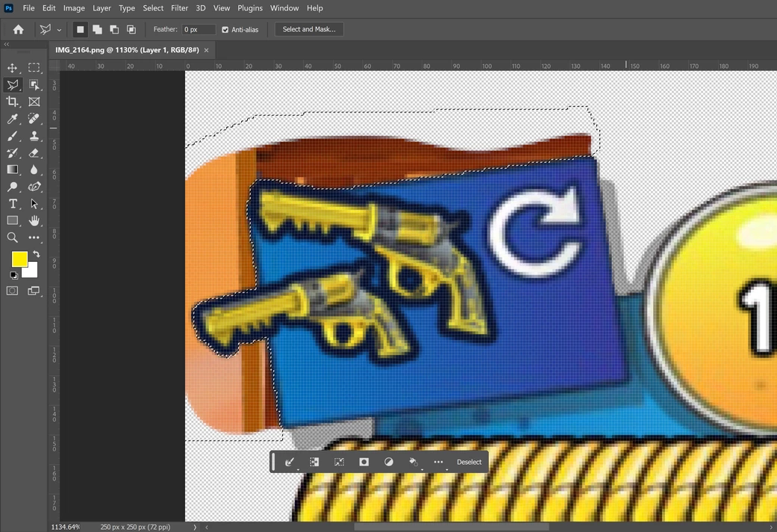
Task: Click Transform selection in contextual task bar
Action: tap(339, 462)
